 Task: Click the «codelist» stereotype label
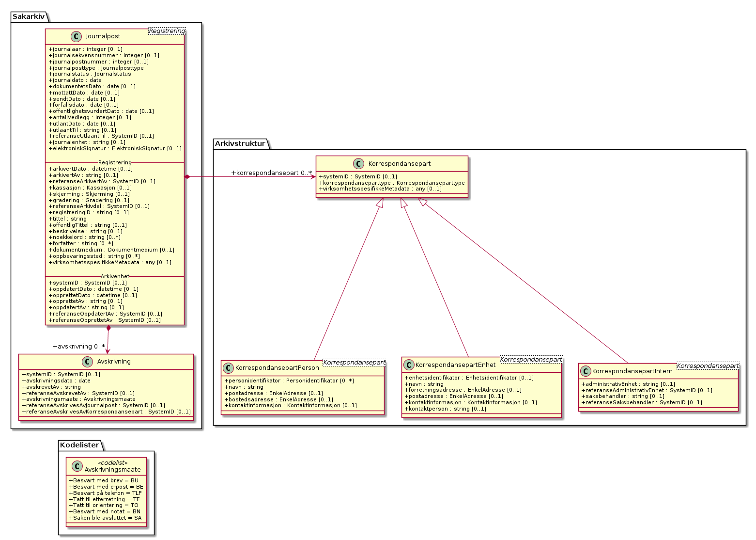tap(112, 463)
